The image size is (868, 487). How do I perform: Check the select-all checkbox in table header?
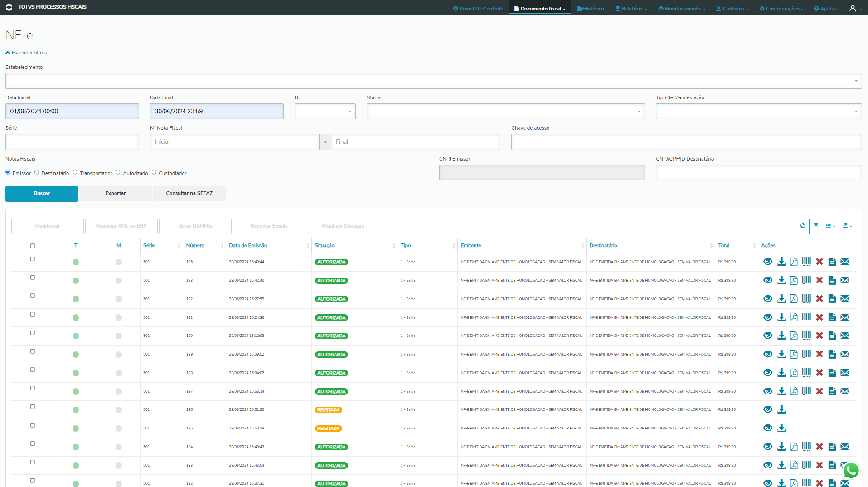(33, 246)
